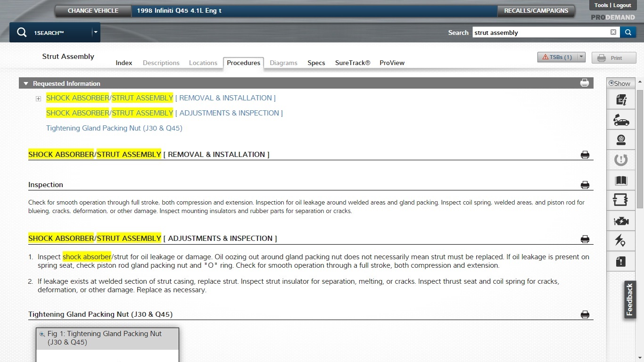The image size is (644, 362).
Task: Toggle the Show sidebar panel
Action: click(x=619, y=83)
